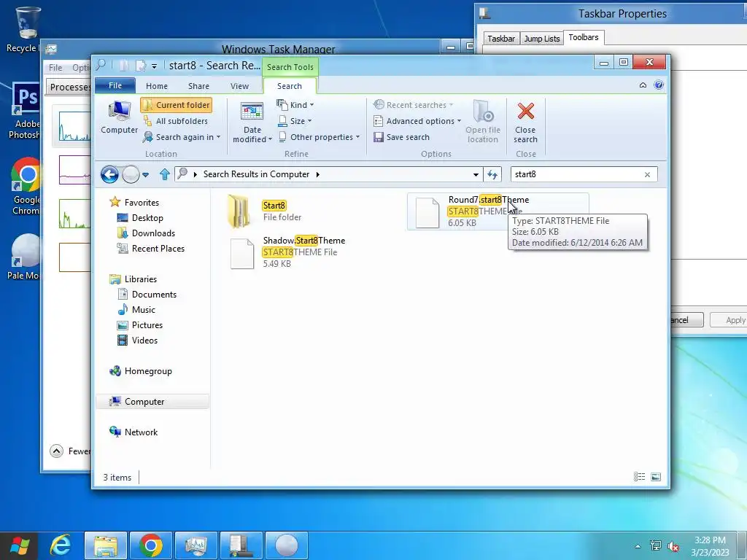Open Videos library
This screenshot has width=747, height=560.
point(144,341)
